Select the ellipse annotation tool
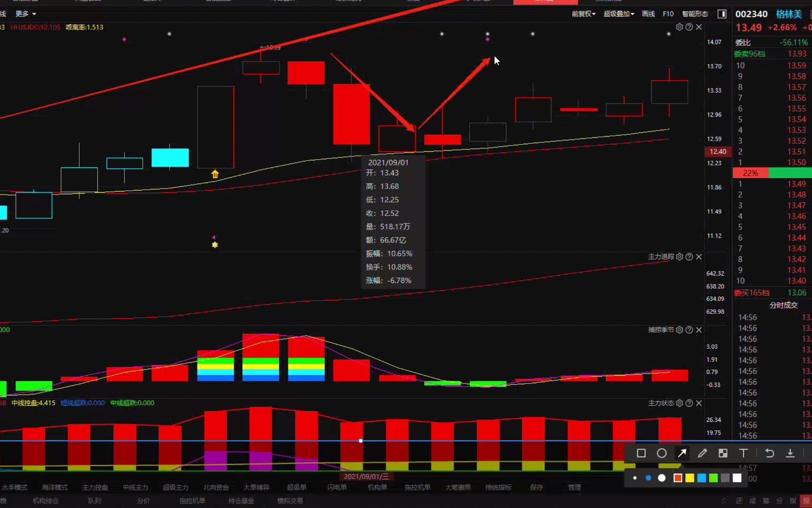Image resolution: width=812 pixels, height=508 pixels. 662,453
